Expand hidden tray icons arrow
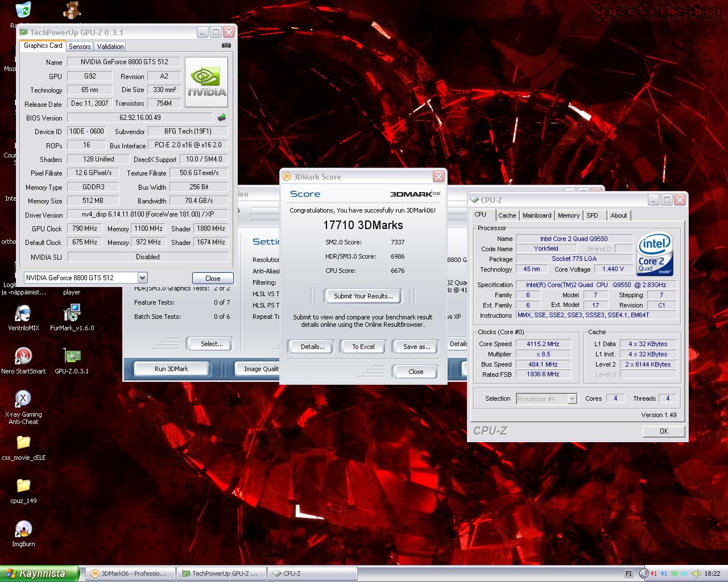728x582 pixels. [644, 573]
